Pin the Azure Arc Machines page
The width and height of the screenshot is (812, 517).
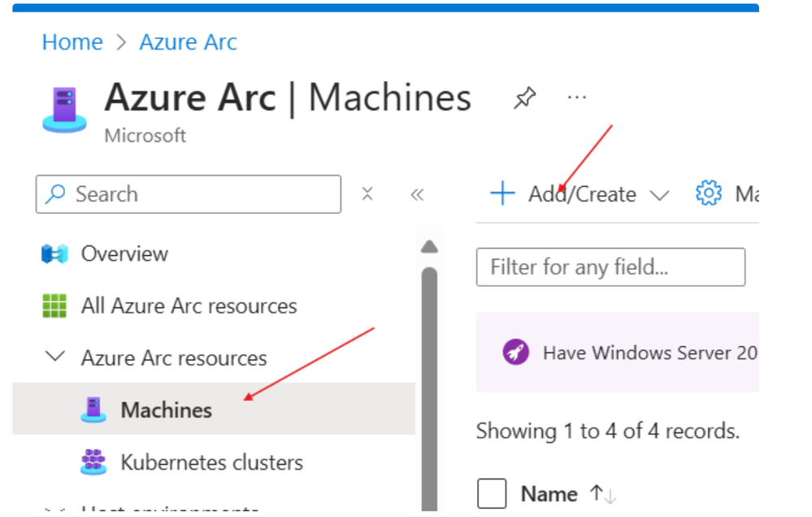524,98
